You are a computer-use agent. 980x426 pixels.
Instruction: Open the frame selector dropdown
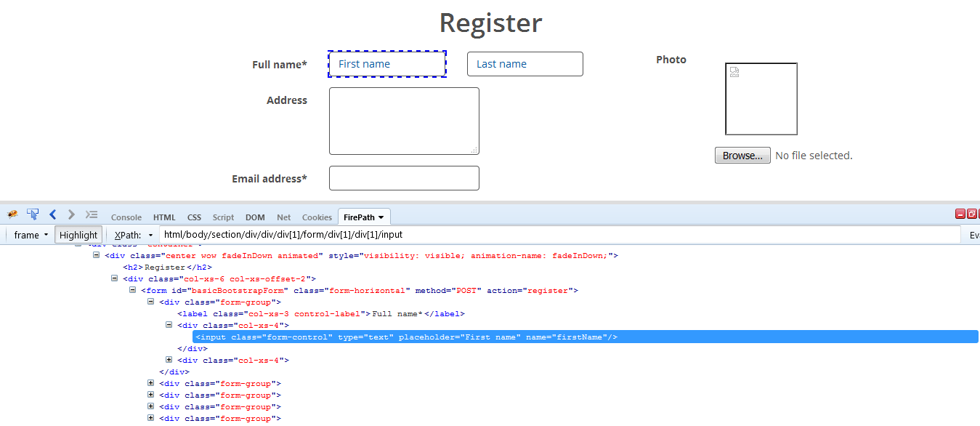coord(31,235)
